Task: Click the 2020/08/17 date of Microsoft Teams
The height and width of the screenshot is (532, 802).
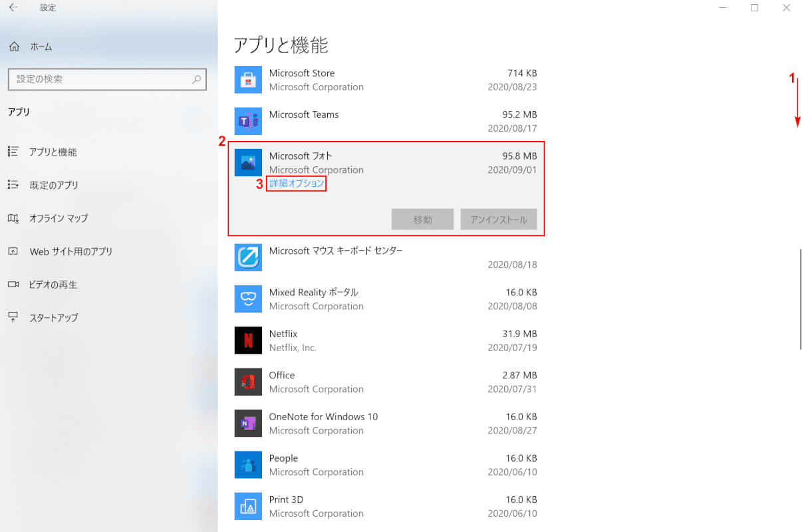Action: tap(512, 128)
